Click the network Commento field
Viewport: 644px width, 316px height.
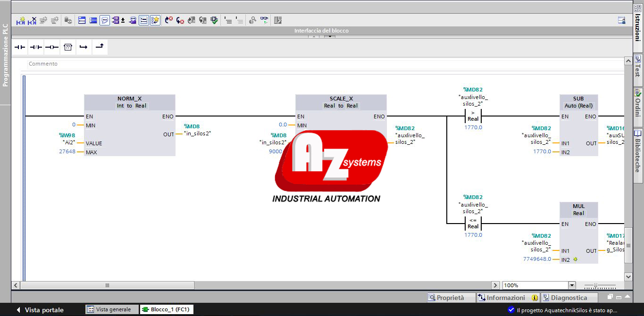326,64
